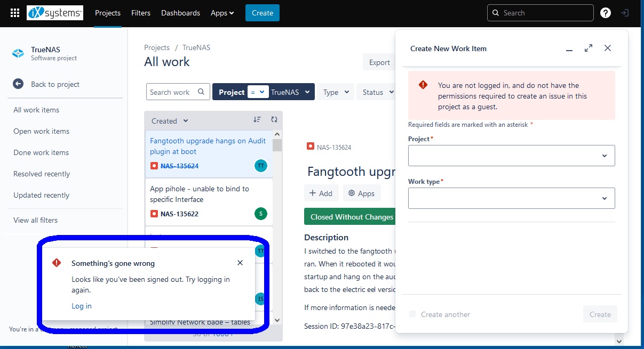Dismiss the Something's gone wrong notification
The image size is (644, 349).
pyautogui.click(x=240, y=263)
